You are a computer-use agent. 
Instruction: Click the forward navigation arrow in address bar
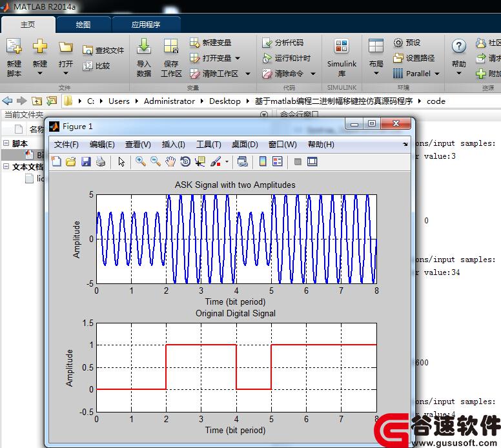tap(21, 101)
